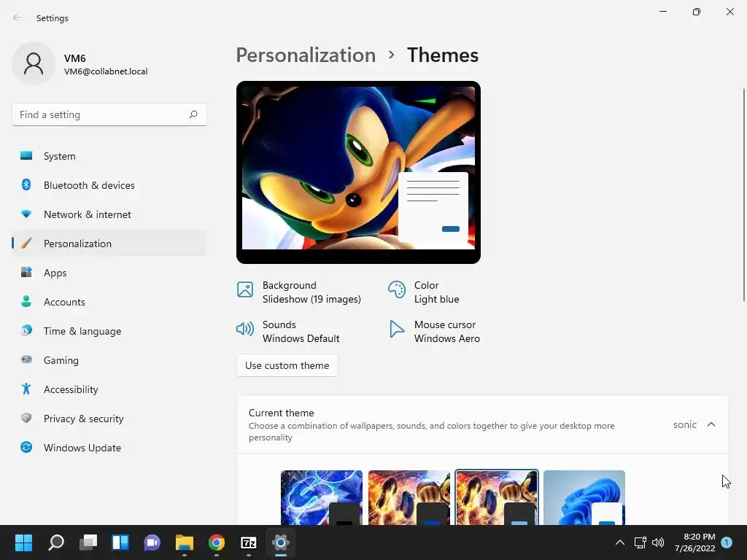The width and height of the screenshot is (747, 560).
Task: Open the Windows Start menu
Action: 23,542
